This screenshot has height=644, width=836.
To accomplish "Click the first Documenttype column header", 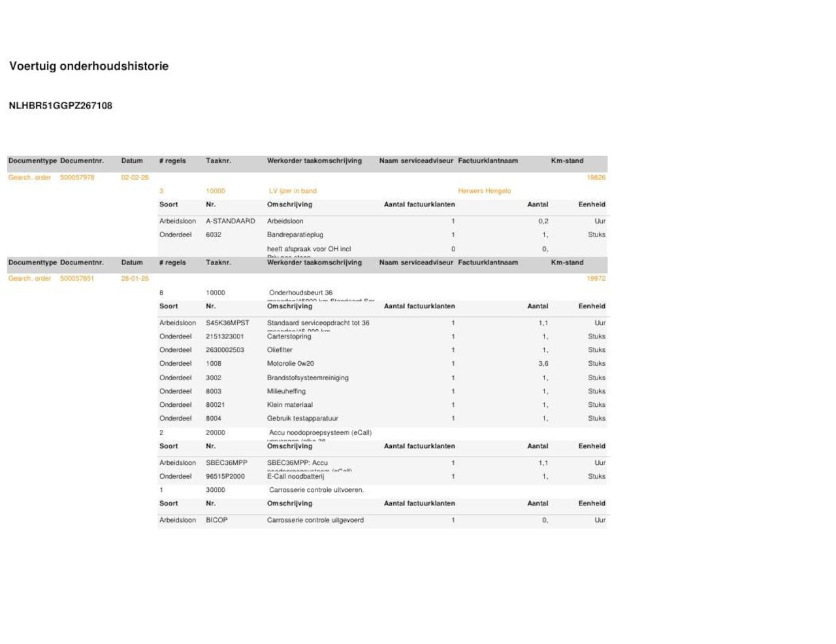I will pos(33,161).
